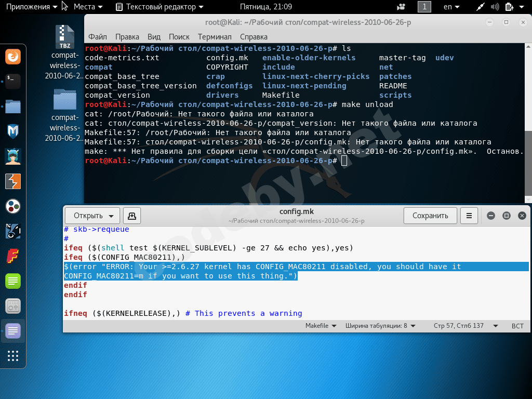Open the terminal Поиск menu
The image size is (532, 399).
point(179,37)
